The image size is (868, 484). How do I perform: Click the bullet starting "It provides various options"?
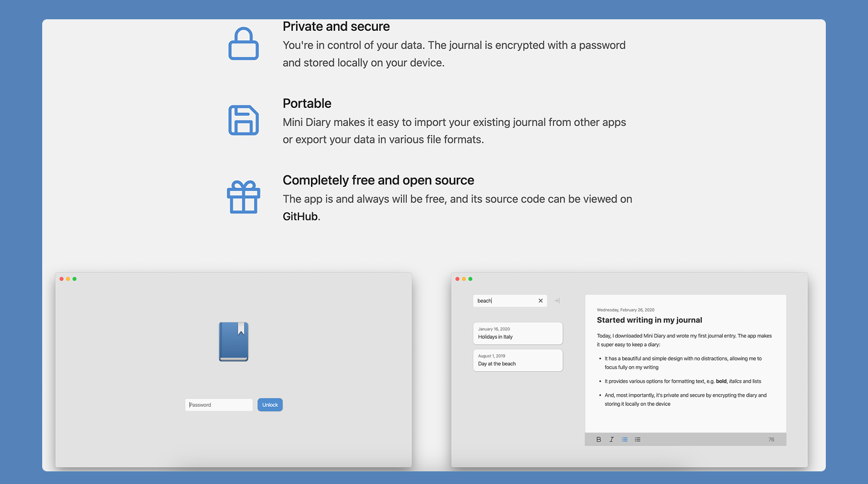point(683,381)
